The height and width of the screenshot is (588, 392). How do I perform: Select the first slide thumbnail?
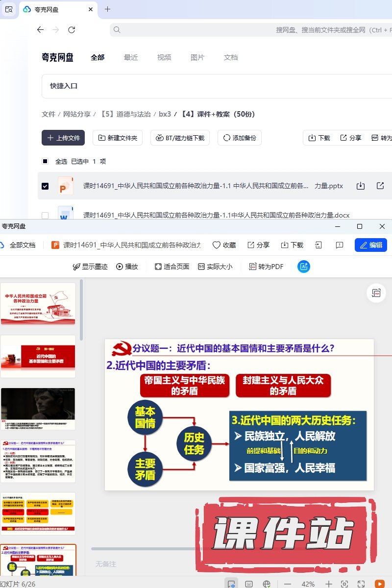[38, 304]
